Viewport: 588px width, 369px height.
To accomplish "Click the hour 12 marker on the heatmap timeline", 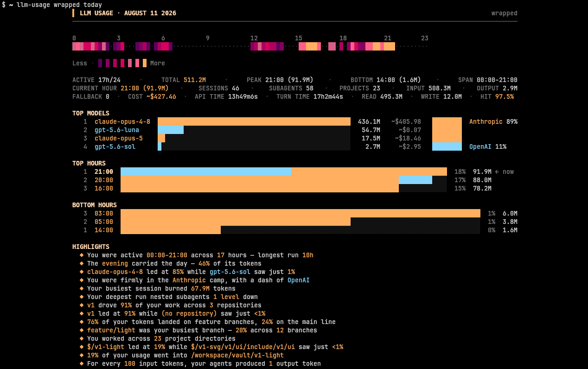I will tap(254, 38).
